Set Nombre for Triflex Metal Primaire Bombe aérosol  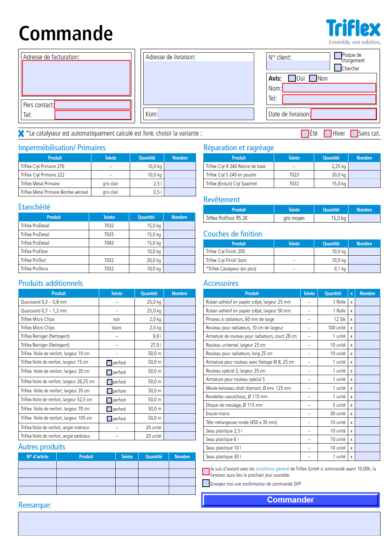tap(180, 192)
